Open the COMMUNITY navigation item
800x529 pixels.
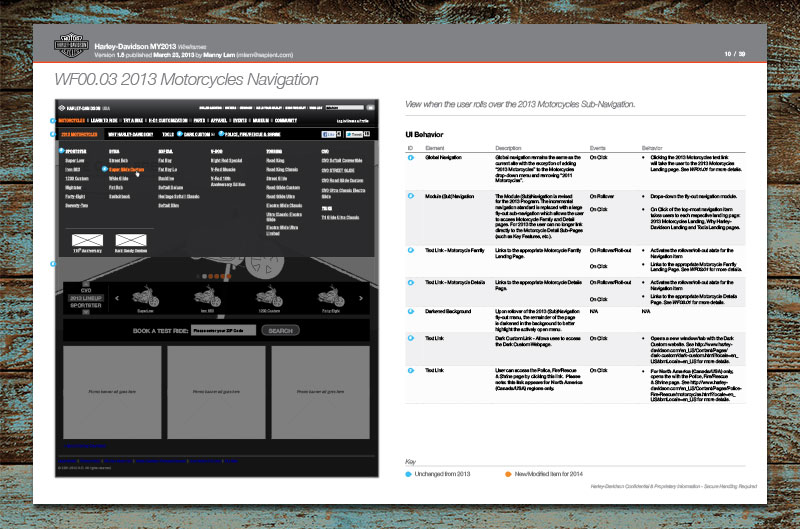click(x=286, y=120)
